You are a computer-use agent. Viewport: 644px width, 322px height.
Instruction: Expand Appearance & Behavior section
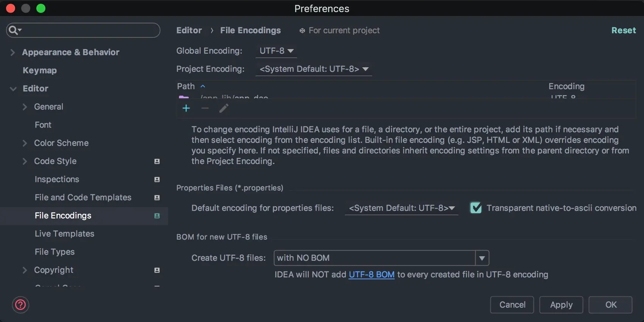coord(12,53)
